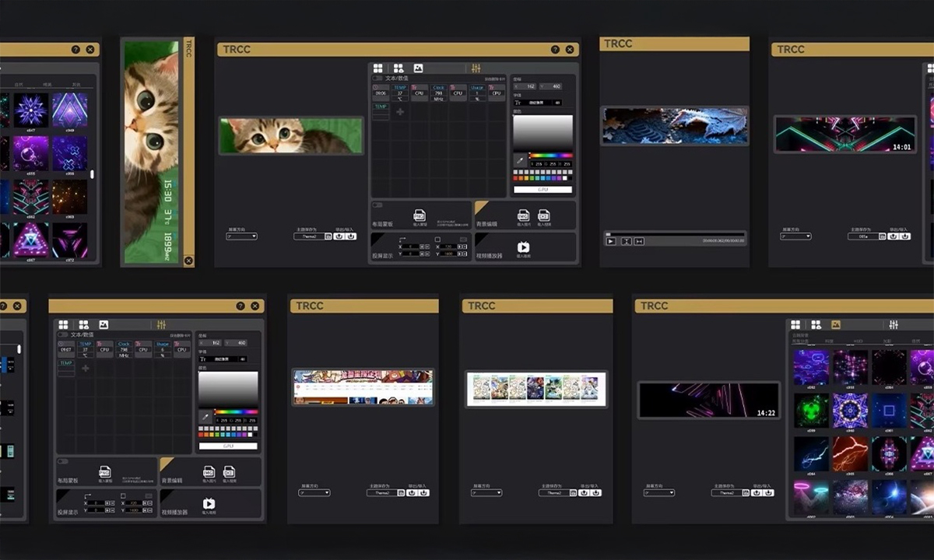Click the PNG mask import icon beside 布局蒙板 in bottom panel

(105, 472)
